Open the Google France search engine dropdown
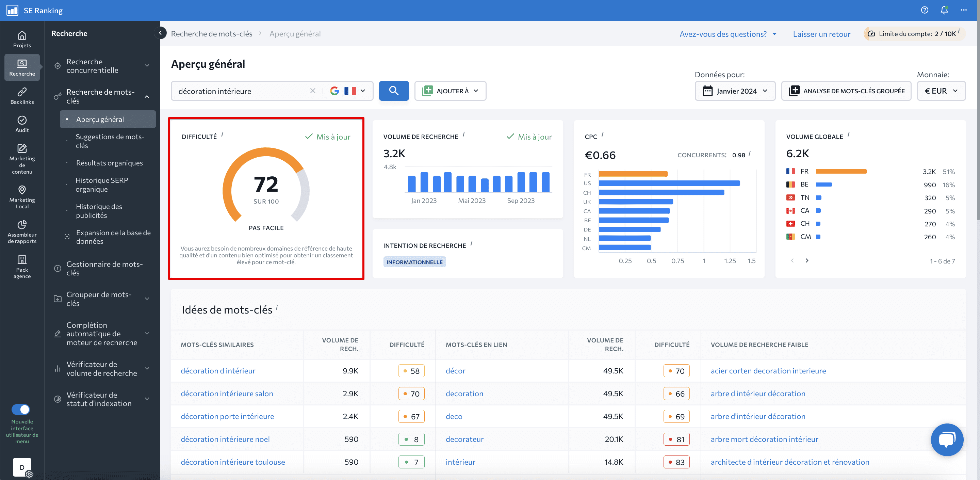 click(x=348, y=91)
